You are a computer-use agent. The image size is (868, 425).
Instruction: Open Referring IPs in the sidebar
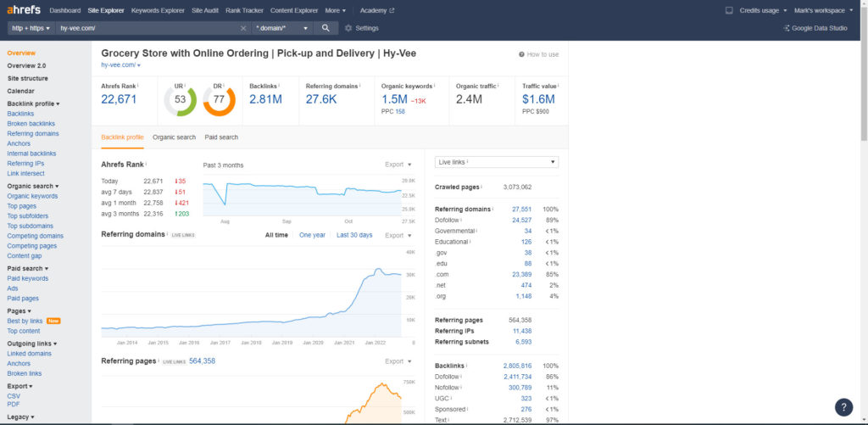(25, 164)
